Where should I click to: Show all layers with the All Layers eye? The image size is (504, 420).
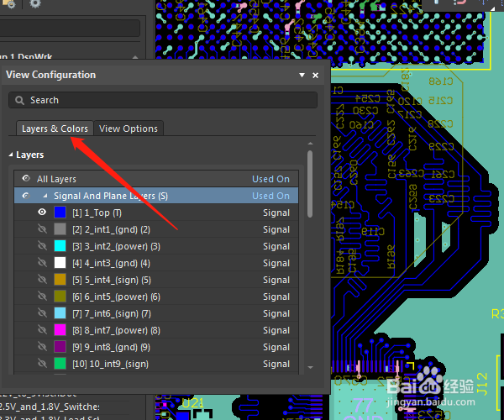click(26, 178)
